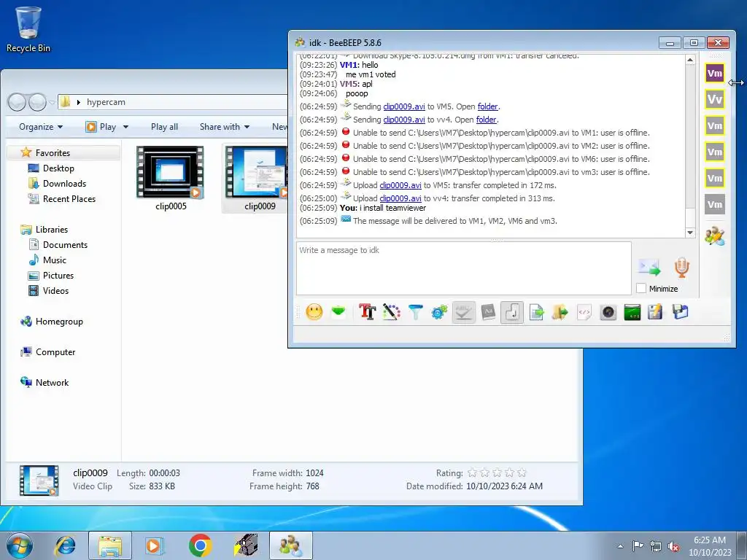This screenshot has height=560, width=747.
Task: Click the edit group members icon below avatars
Action: pyautogui.click(x=715, y=236)
